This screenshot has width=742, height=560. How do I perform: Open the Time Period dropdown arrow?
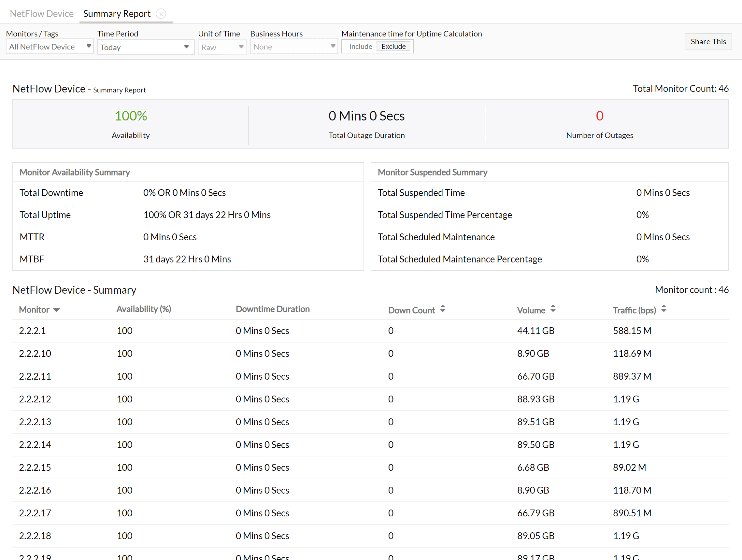tap(187, 47)
